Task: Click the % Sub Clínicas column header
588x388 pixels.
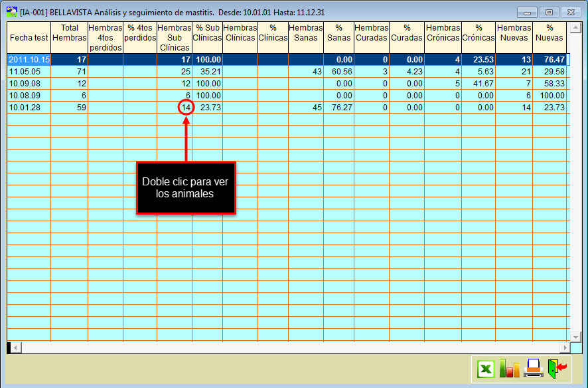Action: point(207,33)
